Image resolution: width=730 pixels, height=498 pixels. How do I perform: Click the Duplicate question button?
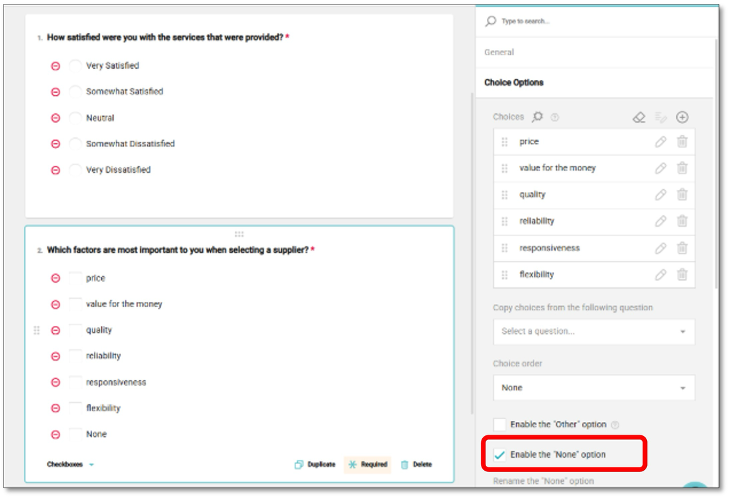(x=315, y=464)
